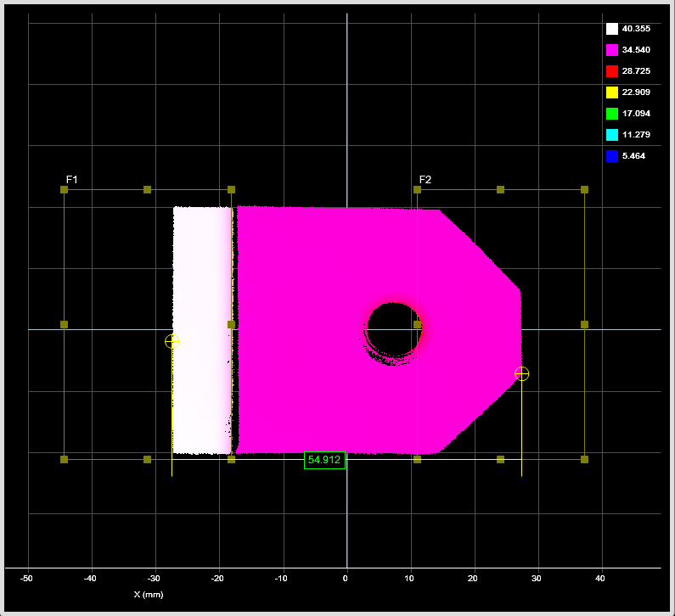Click the red legend swatch
This screenshot has height=616, width=675.
(612, 71)
